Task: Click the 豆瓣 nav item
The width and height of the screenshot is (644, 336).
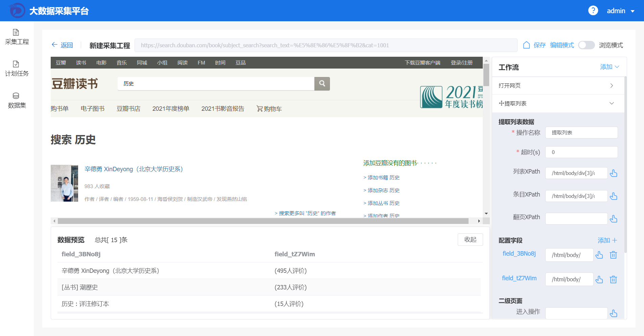Action: tap(61, 62)
